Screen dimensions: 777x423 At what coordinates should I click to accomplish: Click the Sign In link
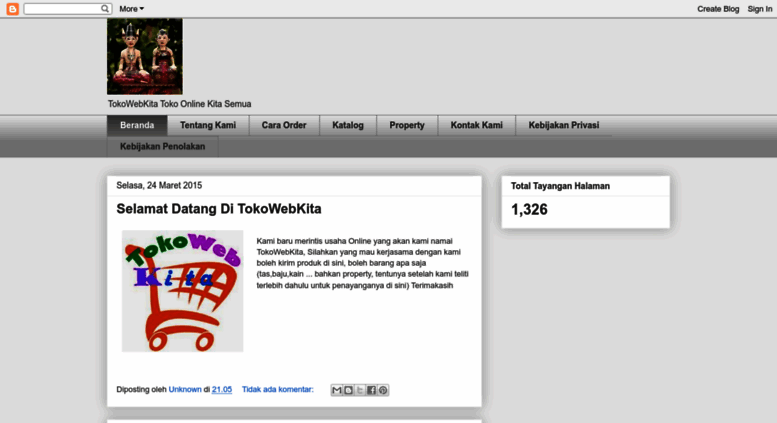coord(760,9)
